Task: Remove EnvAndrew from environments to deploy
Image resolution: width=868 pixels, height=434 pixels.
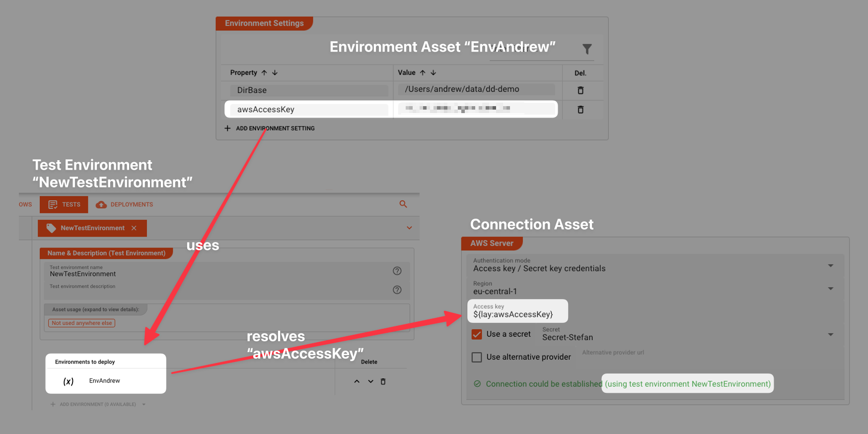Action: coord(383,381)
